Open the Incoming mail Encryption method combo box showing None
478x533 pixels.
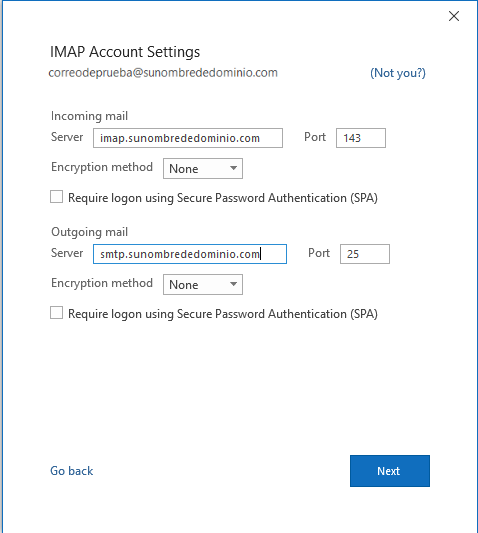point(203,168)
